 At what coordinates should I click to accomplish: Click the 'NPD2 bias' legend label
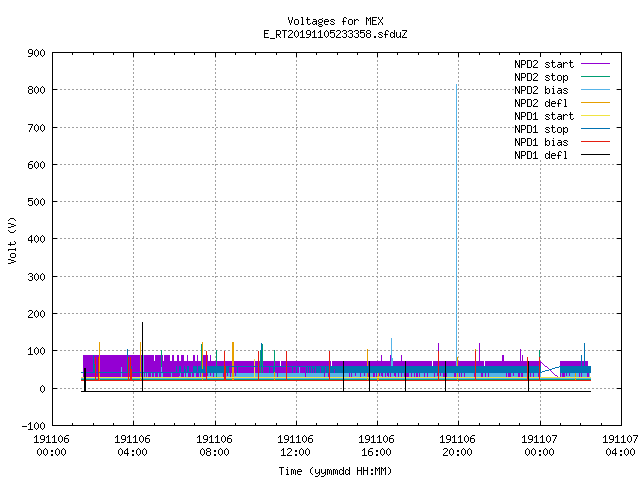point(541,90)
